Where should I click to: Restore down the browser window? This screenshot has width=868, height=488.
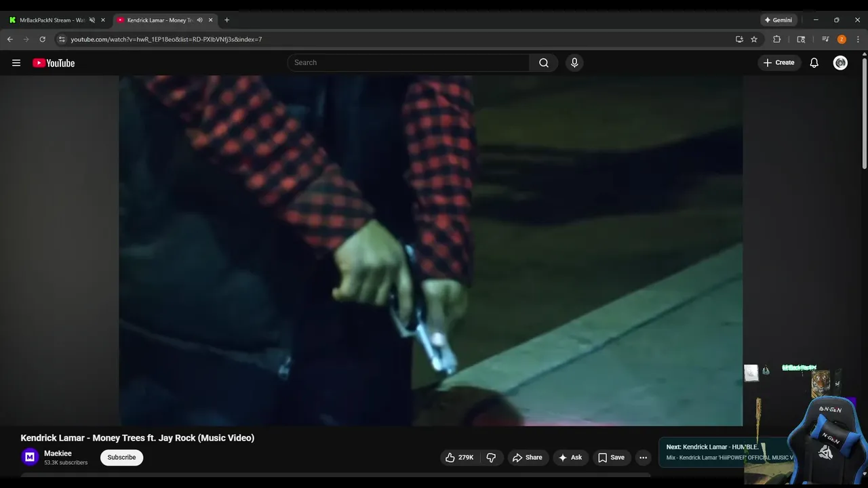point(837,20)
